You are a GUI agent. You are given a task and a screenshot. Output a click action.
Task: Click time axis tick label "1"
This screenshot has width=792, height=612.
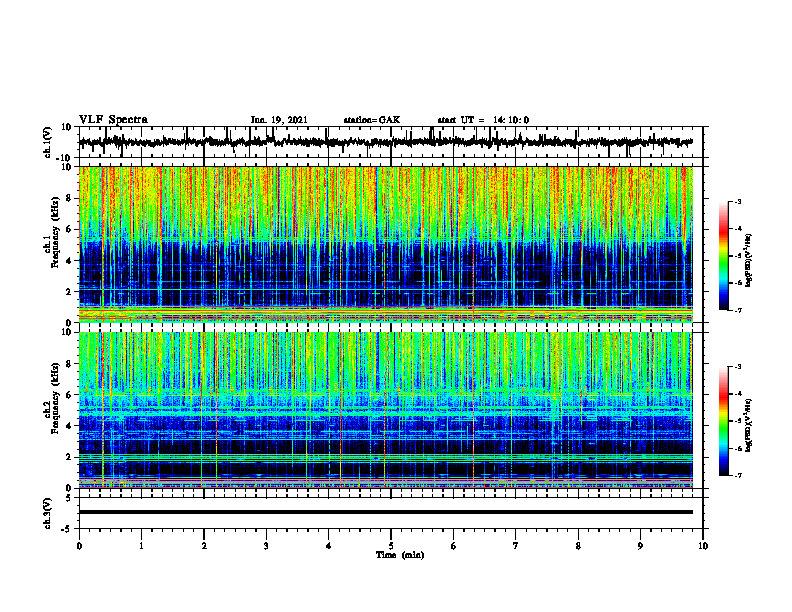(x=141, y=546)
